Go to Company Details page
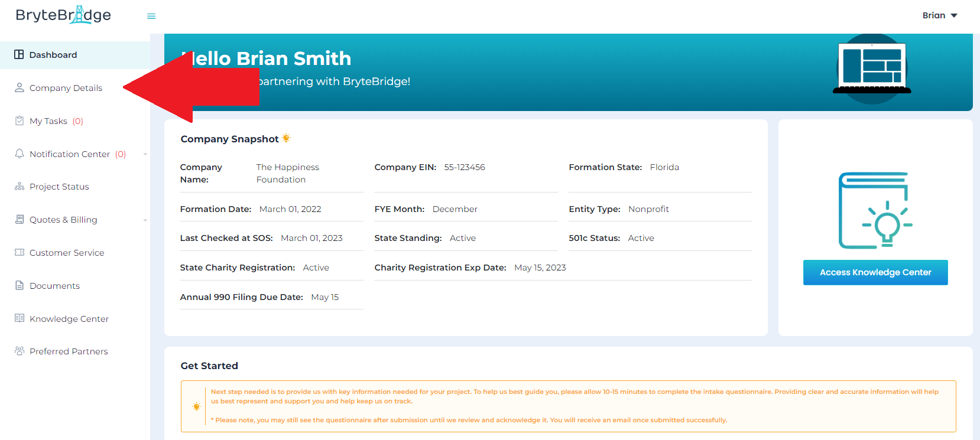The width and height of the screenshot is (980, 440). click(66, 88)
